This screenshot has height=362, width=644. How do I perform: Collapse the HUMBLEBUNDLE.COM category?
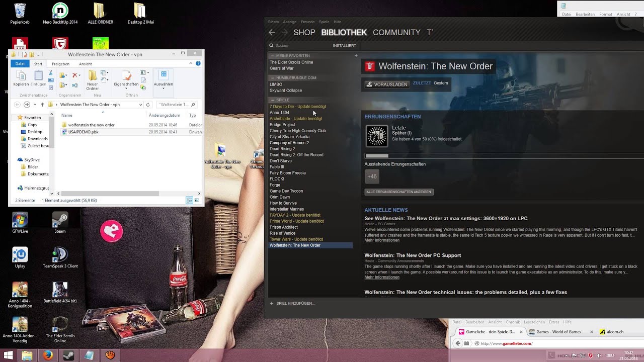[x=273, y=78]
